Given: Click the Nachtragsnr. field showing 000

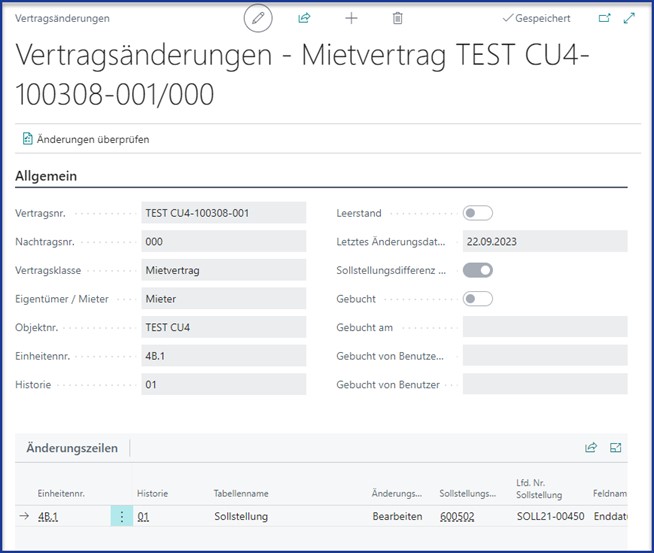Looking at the screenshot, I should (x=224, y=241).
